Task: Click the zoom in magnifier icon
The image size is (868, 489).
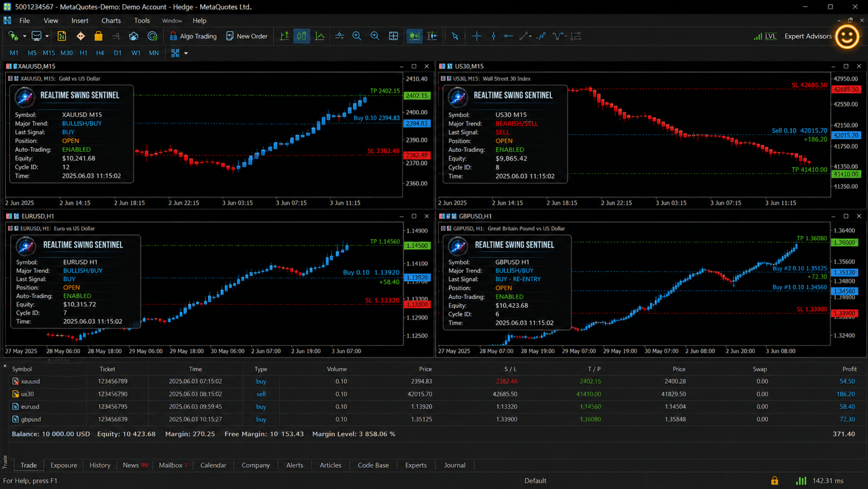Action: click(357, 36)
